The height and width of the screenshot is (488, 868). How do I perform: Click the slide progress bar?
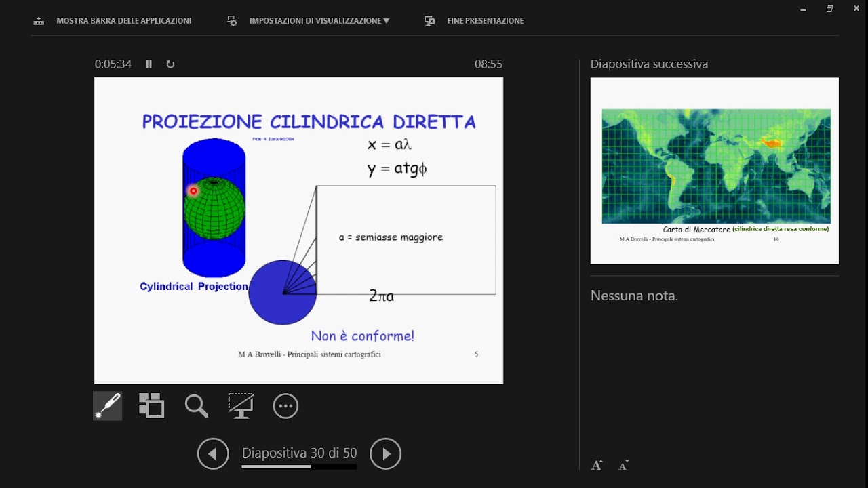(x=299, y=466)
